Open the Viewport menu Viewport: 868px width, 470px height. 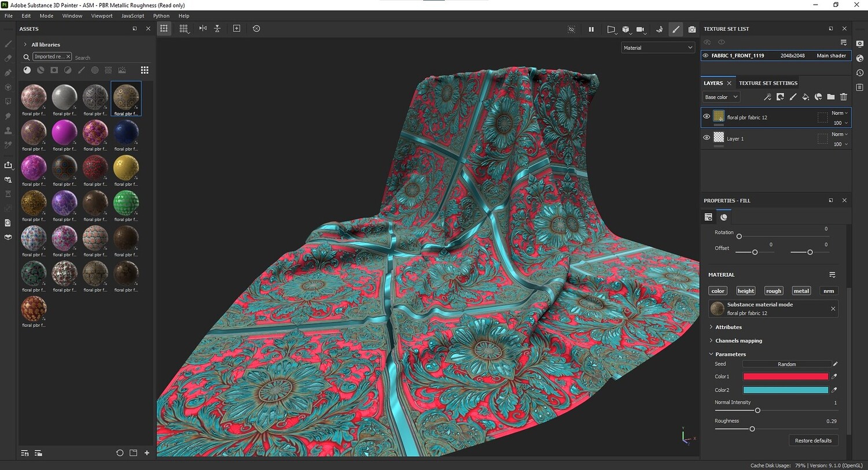[101, 16]
